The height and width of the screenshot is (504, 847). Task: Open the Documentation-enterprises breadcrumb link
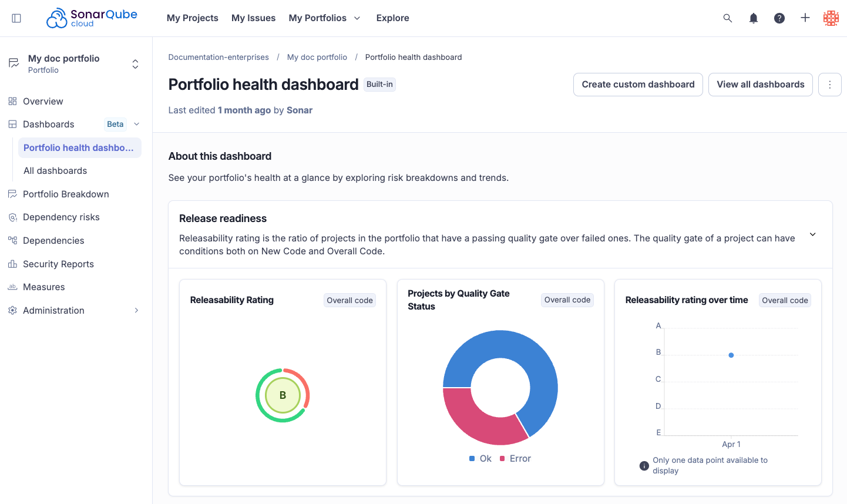pos(219,57)
